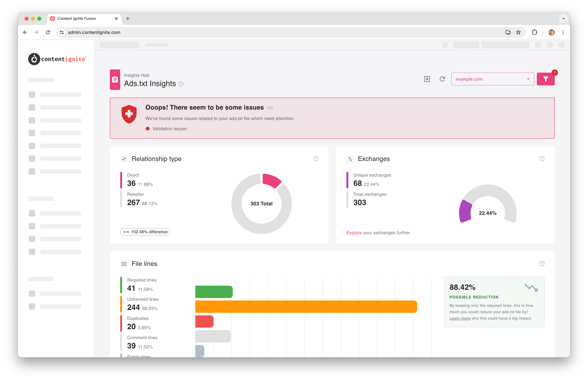This screenshot has height=381, width=588.
Task: Open help for Ads.txt Insights title
Action: [181, 84]
